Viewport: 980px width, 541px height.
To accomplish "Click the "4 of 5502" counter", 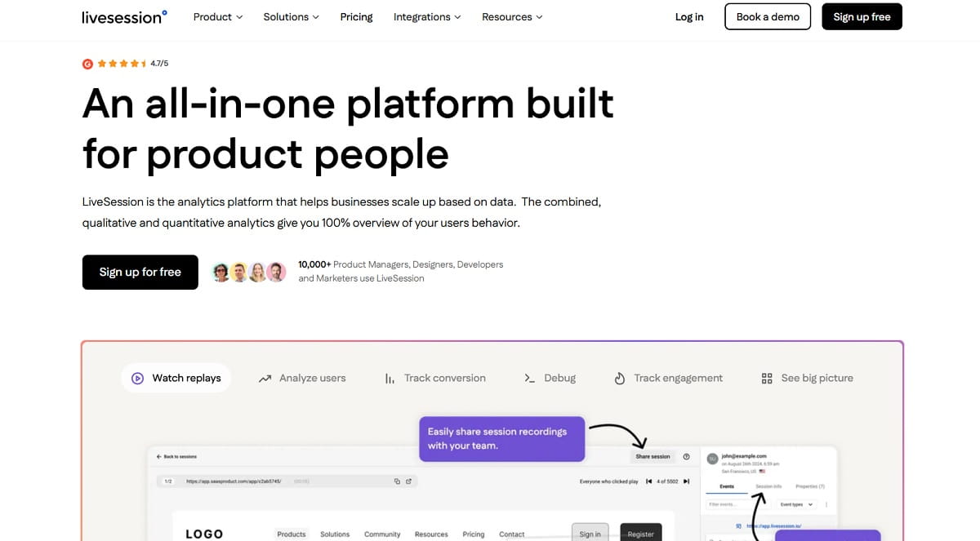I will (x=668, y=481).
